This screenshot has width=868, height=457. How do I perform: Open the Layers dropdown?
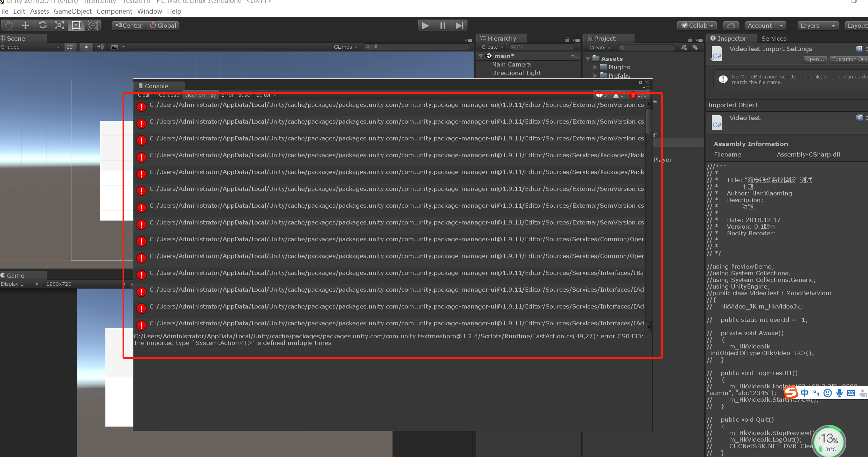[818, 26]
